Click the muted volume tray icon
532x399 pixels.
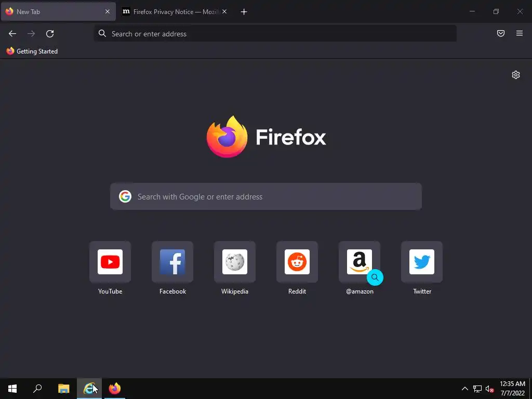click(x=489, y=389)
